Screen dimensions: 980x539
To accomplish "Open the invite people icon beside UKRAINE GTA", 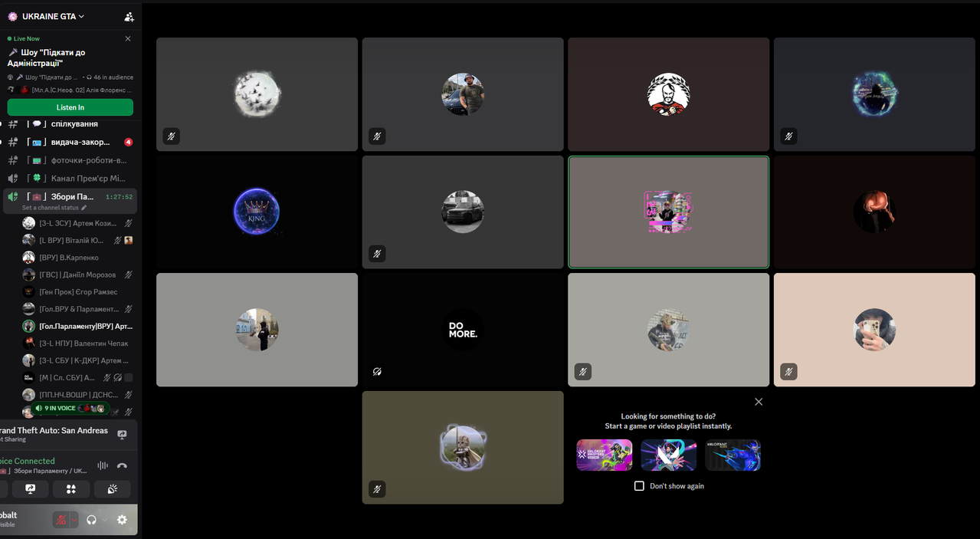I will click(x=129, y=16).
